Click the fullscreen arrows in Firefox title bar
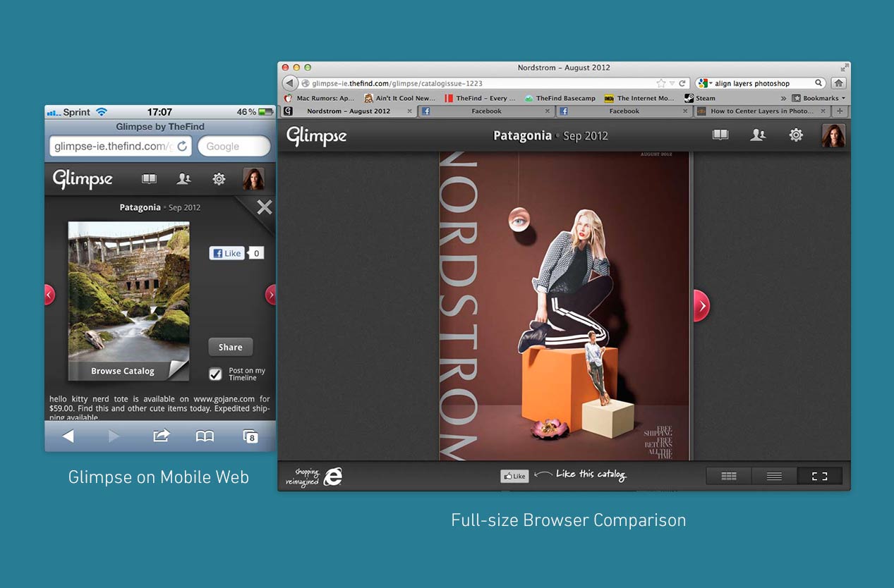The width and height of the screenshot is (894, 588). [x=843, y=68]
